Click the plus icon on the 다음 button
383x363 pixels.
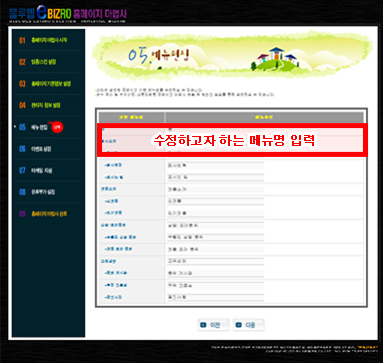(x=238, y=325)
